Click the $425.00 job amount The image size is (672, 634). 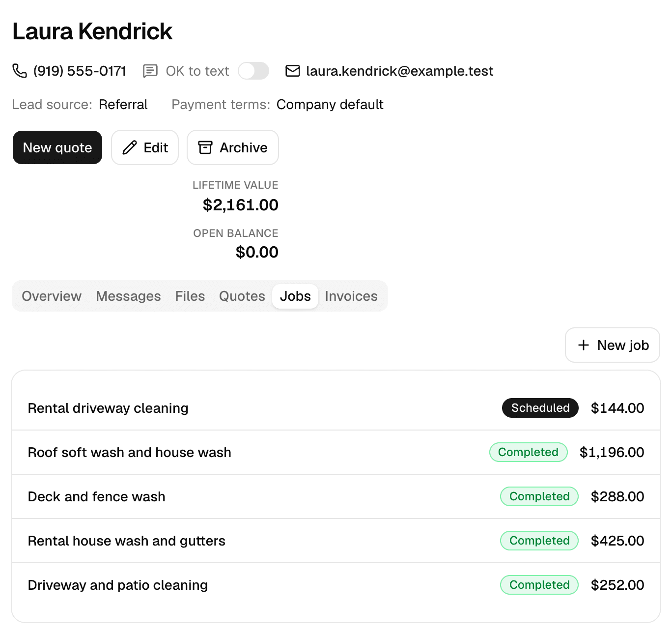coord(617,541)
